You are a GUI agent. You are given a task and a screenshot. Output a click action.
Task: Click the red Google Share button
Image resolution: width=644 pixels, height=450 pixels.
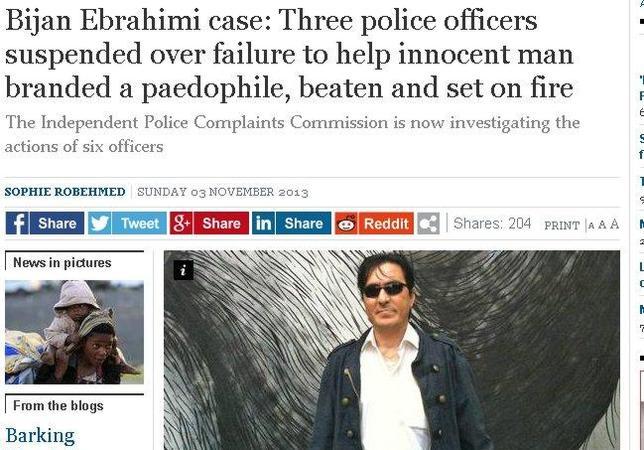[221, 223]
